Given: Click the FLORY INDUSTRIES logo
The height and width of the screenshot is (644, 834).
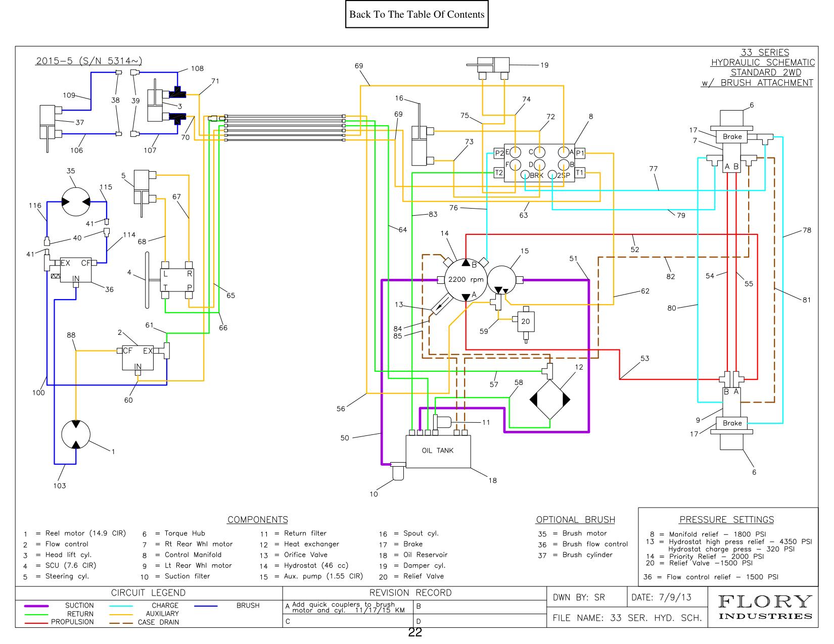Looking at the screenshot, I should (x=765, y=607).
